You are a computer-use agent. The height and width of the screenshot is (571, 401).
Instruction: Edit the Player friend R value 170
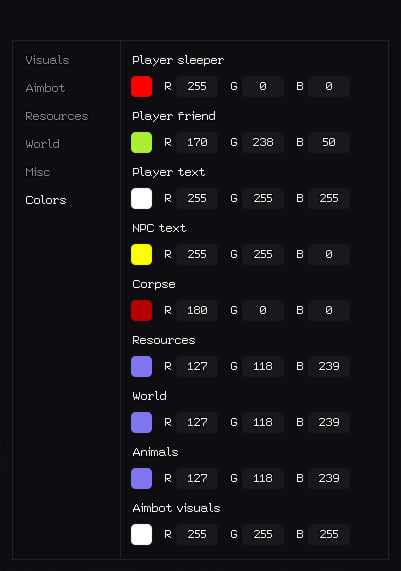(197, 142)
